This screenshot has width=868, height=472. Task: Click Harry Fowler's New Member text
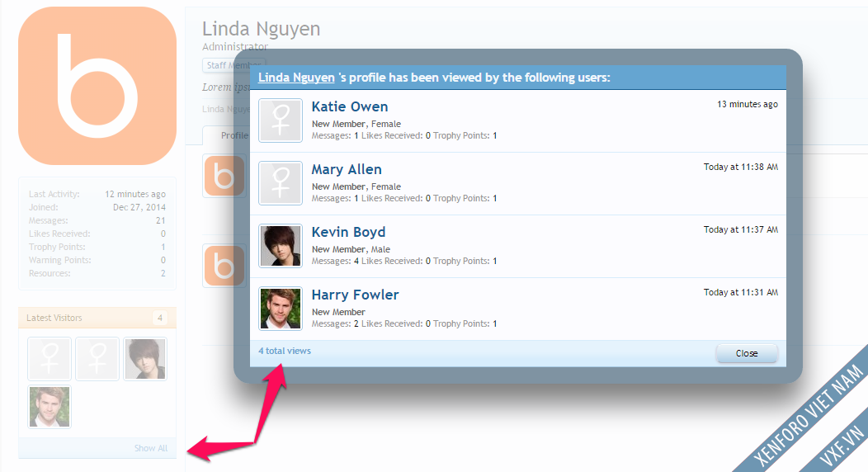pos(338,312)
